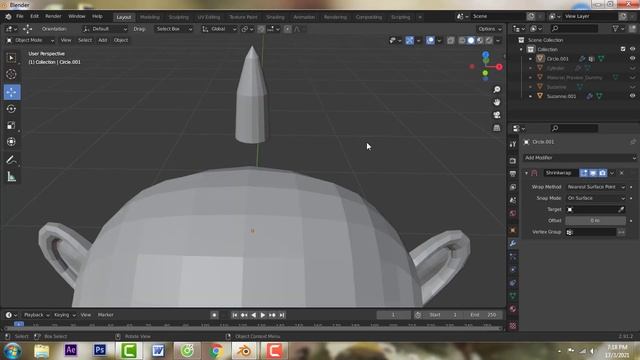Select the Annotate tool
Image resolution: width=640 pixels, height=360 pixels.
point(11,160)
